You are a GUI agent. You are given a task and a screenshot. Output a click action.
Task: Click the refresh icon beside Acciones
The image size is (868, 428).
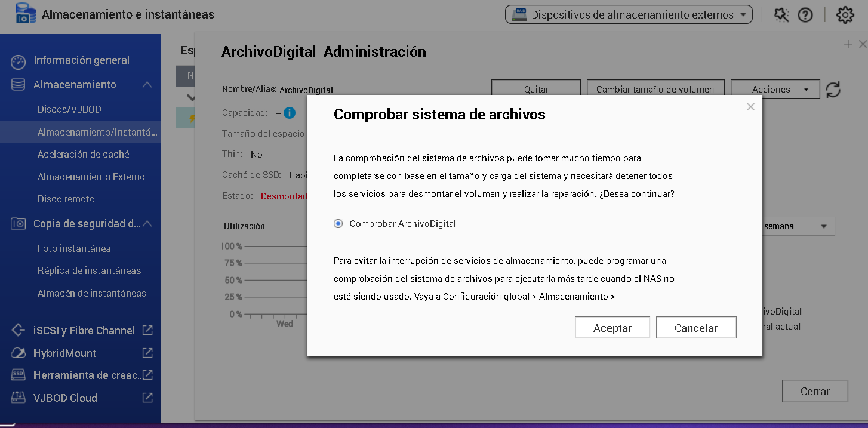833,90
